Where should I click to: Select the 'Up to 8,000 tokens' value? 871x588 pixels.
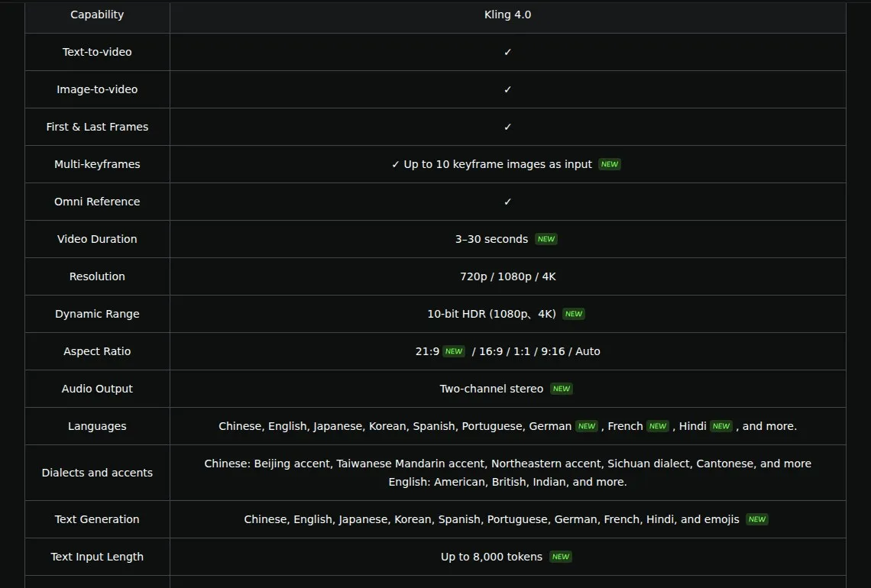tap(491, 557)
